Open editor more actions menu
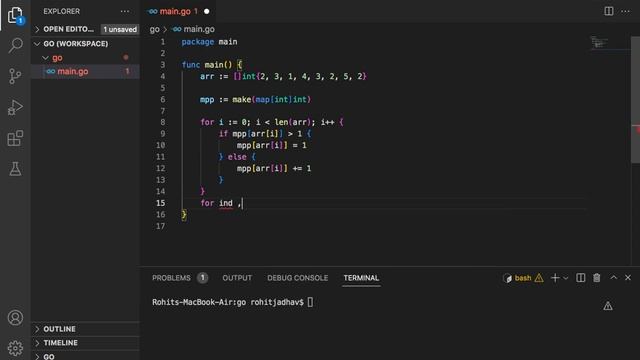Screen dimensions: 640x360 [x=625, y=11]
